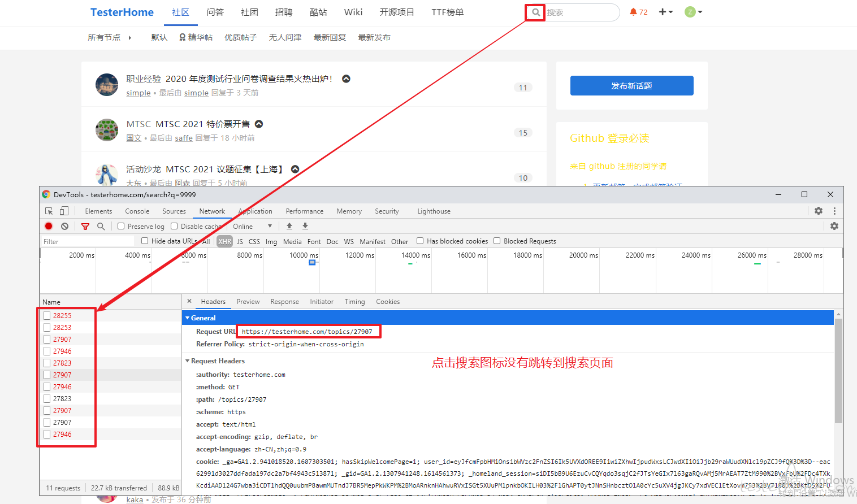Filter network requests by Doc type
This screenshot has height=504, width=857.
coord(332,241)
